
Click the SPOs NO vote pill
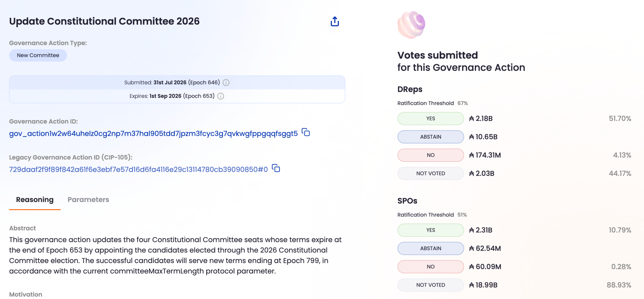(430, 267)
